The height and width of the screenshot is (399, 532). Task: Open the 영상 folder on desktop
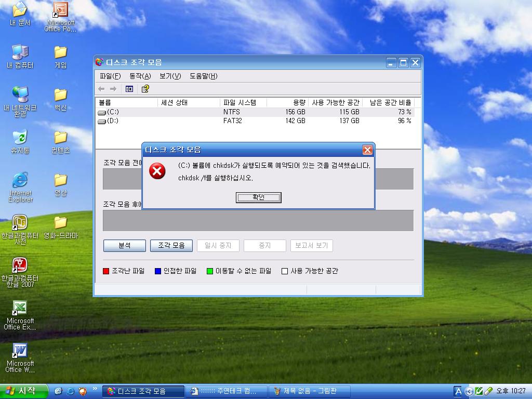(x=60, y=185)
